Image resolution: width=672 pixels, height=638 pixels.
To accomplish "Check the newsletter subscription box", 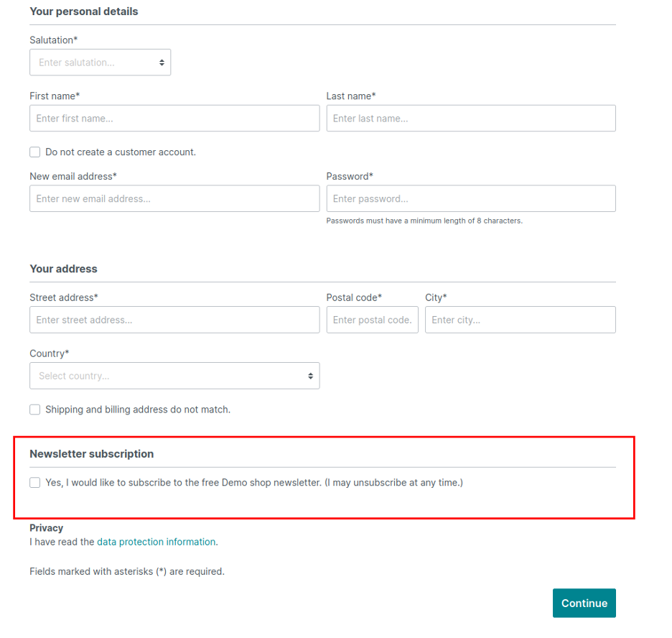I will tap(35, 483).
